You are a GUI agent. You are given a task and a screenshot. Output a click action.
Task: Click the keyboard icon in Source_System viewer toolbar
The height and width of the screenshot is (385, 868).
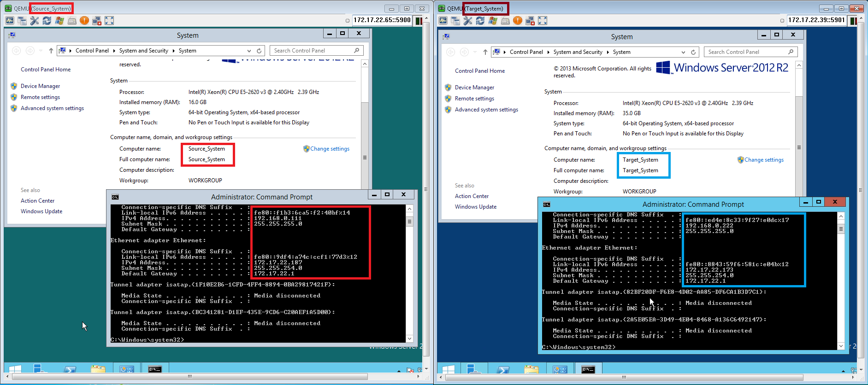coord(72,21)
